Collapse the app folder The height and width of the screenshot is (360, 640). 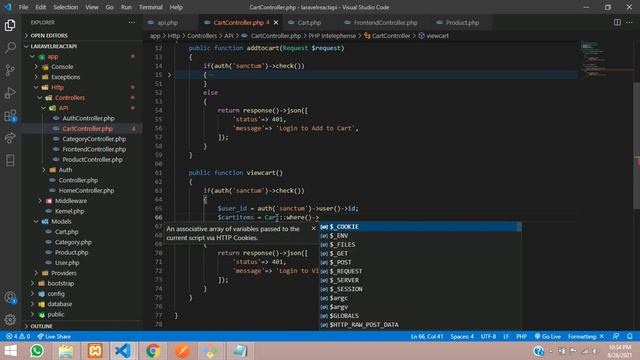coord(82,57)
